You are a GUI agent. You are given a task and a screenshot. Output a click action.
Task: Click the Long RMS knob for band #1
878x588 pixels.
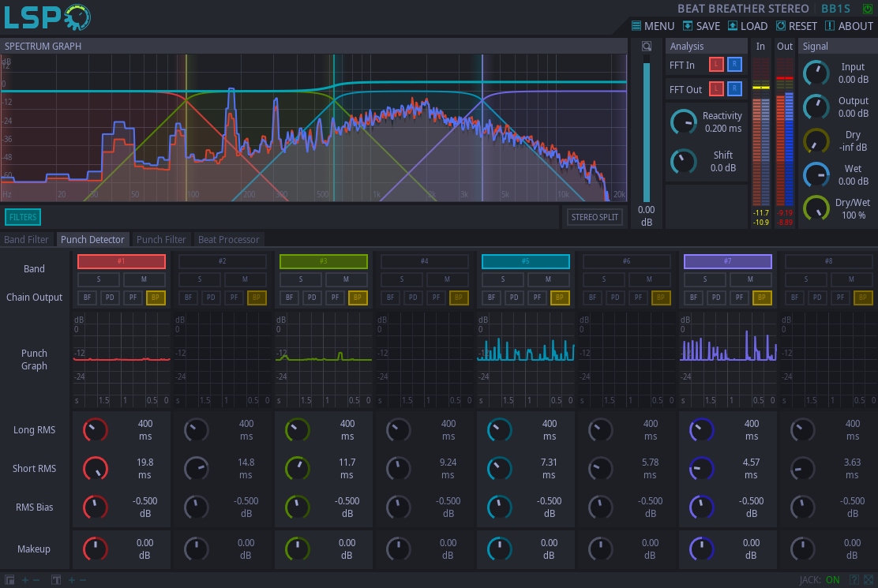click(96, 429)
